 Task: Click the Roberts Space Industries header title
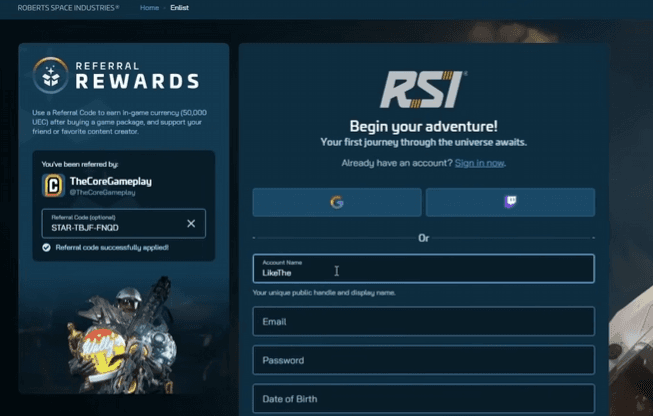[68, 7]
